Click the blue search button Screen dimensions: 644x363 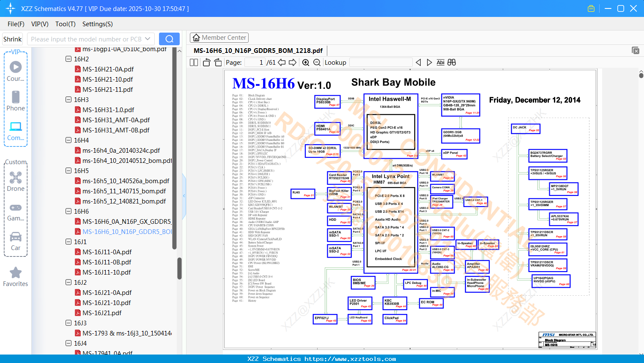[169, 39]
